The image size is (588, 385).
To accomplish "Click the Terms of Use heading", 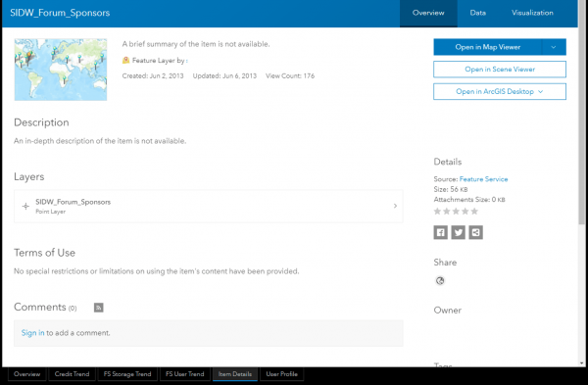I will click(x=45, y=253).
